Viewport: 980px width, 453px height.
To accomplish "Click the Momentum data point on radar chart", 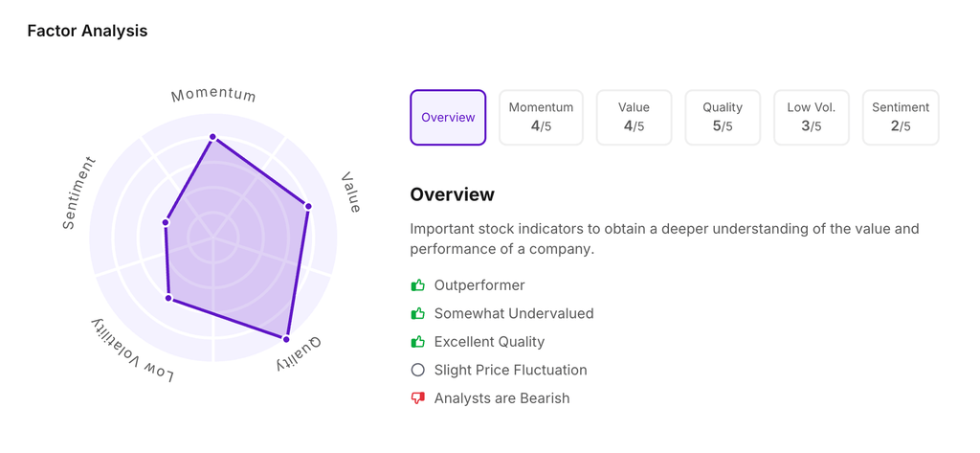I will tap(213, 137).
